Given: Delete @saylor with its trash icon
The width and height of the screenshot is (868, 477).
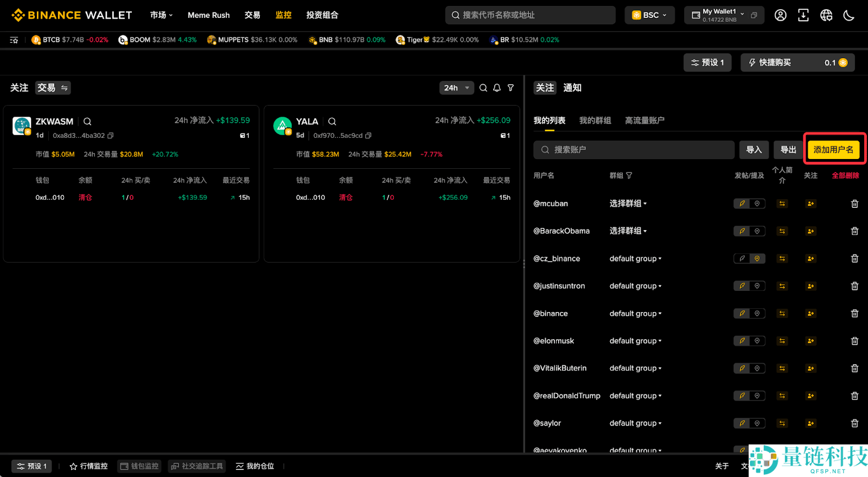Looking at the screenshot, I should pyautogui.click(x=854, y=423).
